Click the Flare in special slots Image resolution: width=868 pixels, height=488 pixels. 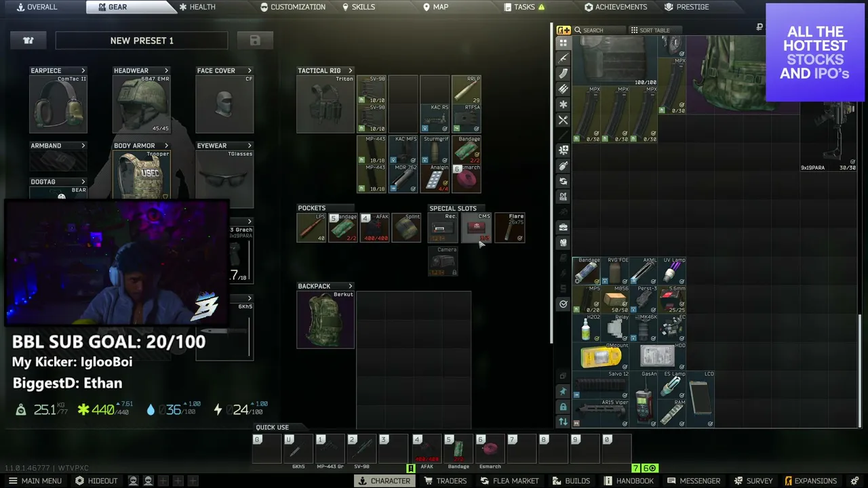pos(510,228)
